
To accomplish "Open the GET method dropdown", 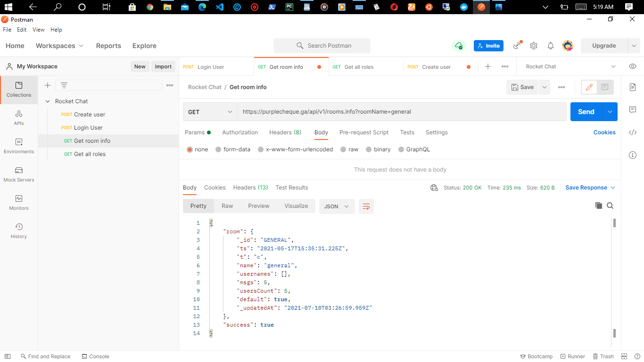I will (x=210, y=112).
